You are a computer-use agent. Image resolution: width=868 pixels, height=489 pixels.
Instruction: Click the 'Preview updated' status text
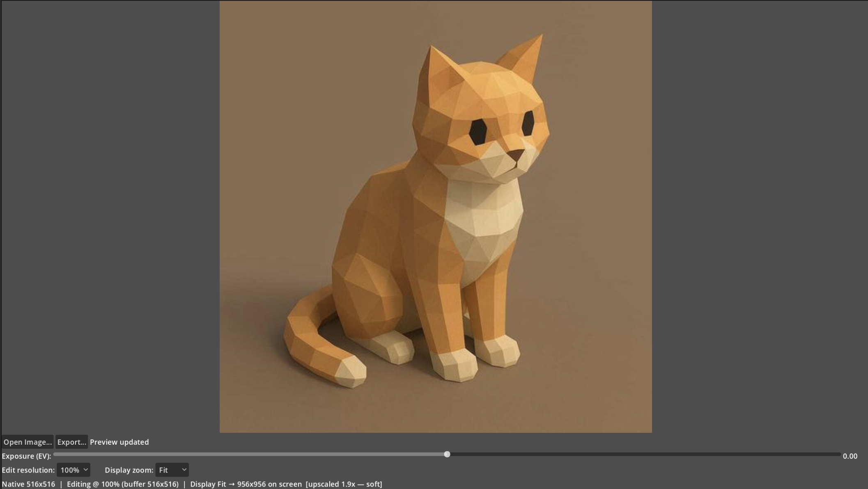(119, 442)
